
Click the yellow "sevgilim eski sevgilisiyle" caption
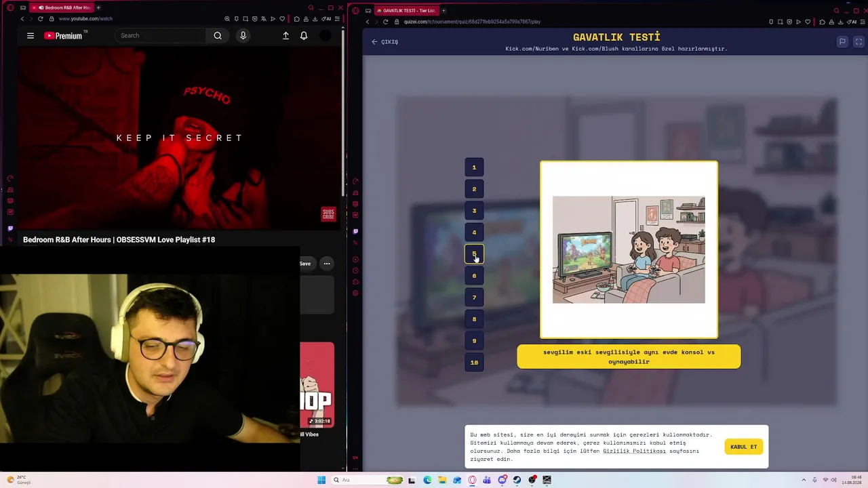pyautogui.click(x=629, y=357)
